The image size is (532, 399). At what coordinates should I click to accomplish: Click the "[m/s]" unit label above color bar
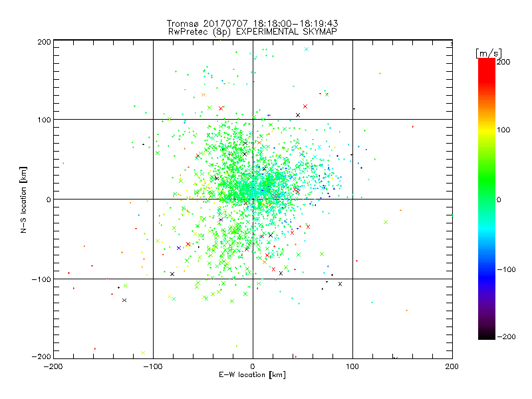point(489,53)
